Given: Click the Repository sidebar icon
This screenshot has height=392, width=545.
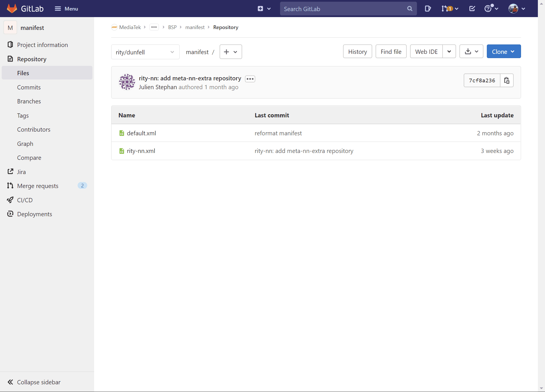Looking at the screenshot, I should 10,59.
